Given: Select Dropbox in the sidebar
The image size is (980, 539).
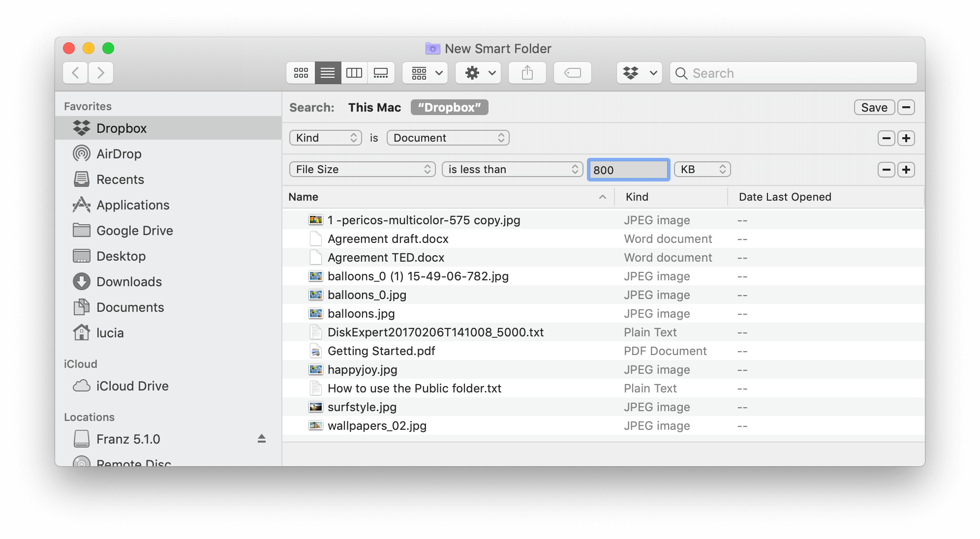Looking at the screenshot, I should pyautogui.click(x=168, y=128).
